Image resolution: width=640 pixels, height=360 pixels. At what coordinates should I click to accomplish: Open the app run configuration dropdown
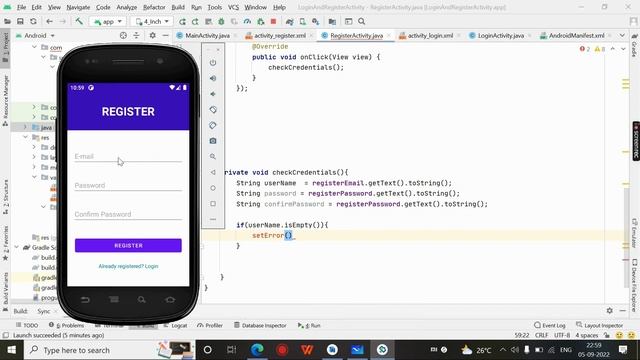pyautogui.click(x=108, y=22)
